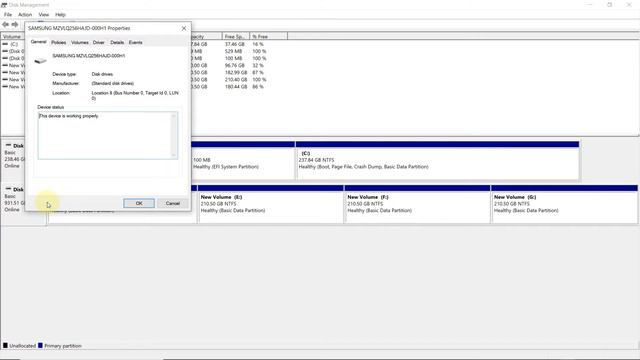Switch to the General tab

point(38,42)
